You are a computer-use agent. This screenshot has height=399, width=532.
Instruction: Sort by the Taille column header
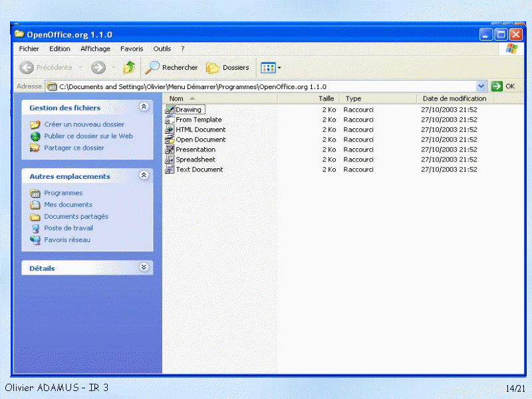coord(309,98)
